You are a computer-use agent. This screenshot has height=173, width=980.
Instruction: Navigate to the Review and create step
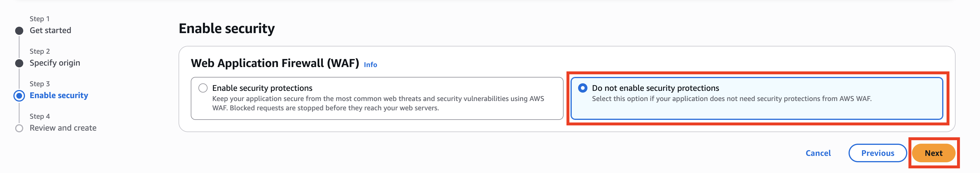[63, 128]
